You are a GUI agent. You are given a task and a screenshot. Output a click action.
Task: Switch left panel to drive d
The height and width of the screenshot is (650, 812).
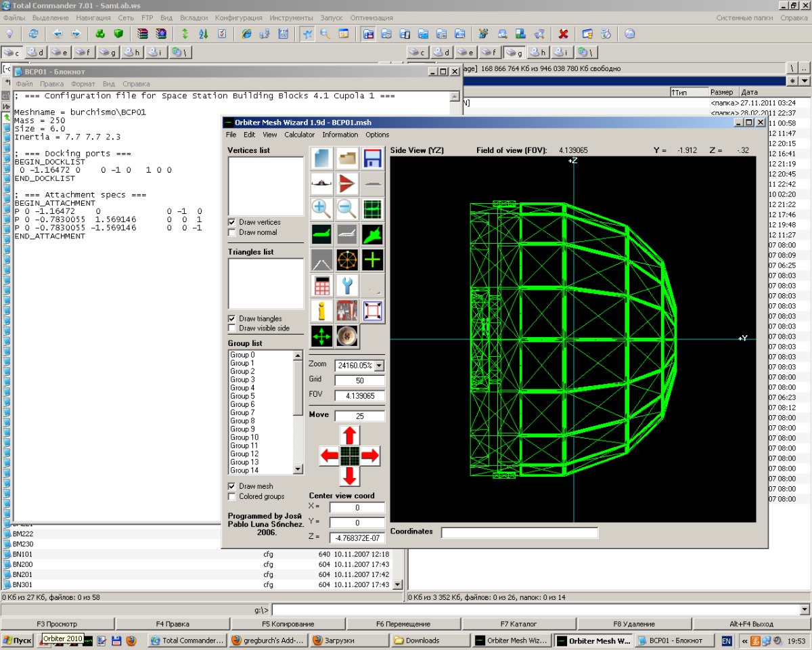tap(35, 52)
